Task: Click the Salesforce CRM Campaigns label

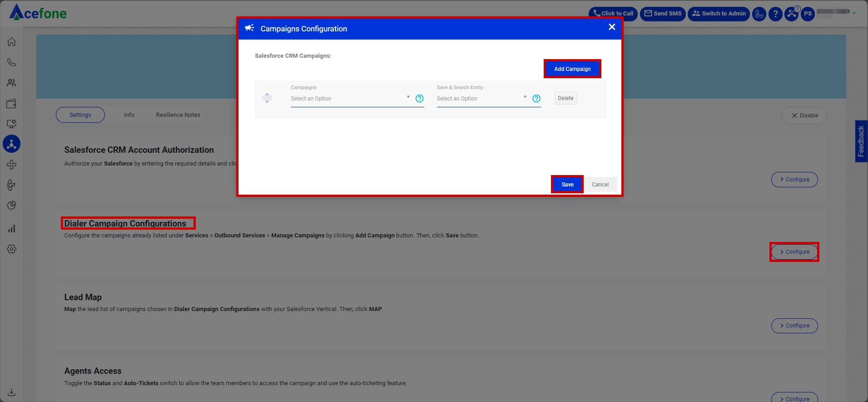Action: [x=293, y=56]
